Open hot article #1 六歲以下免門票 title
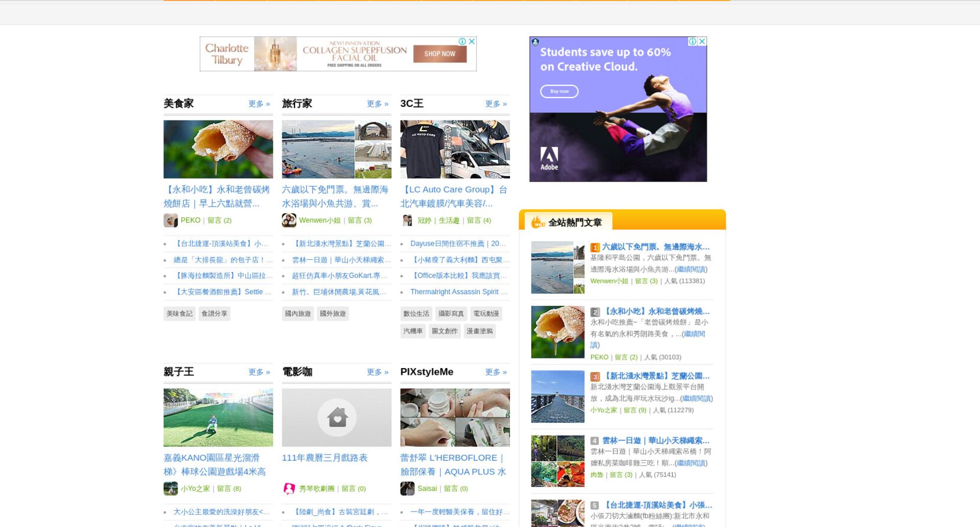The width and height of the screenshot is (980, 527). [x=656, y=247]
